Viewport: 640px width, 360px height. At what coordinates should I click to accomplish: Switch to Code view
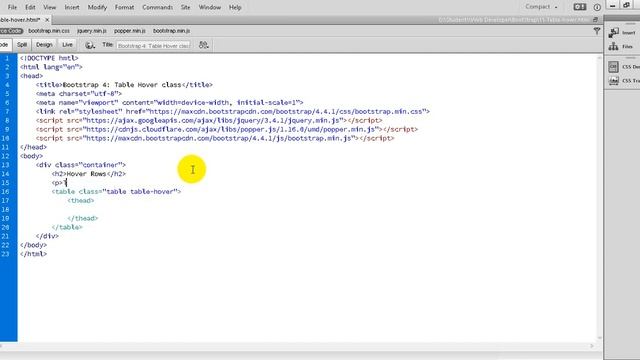point(4,45)
